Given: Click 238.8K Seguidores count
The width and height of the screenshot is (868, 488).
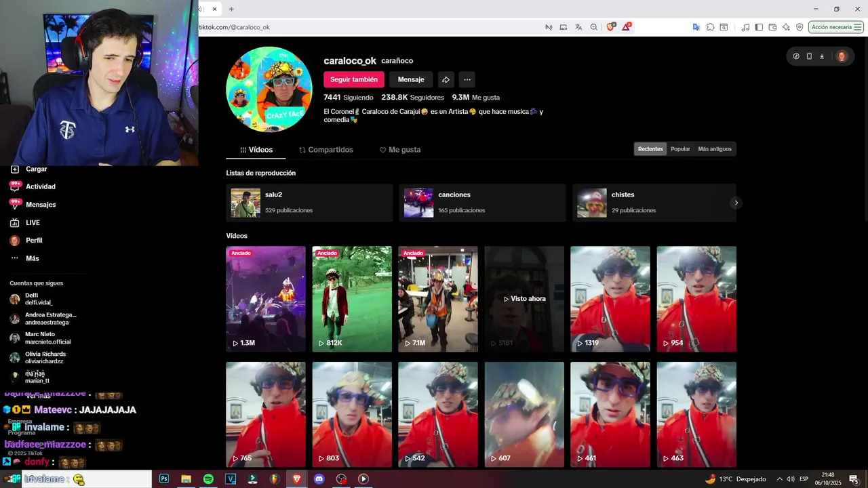Looking at the screenshot, I should pyautogui.click(x=412, y=98).
